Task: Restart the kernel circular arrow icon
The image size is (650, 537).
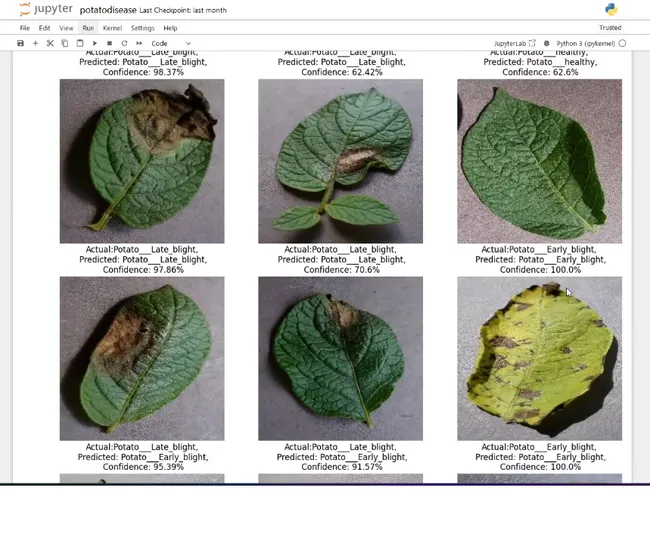Action: pos(124,43)
